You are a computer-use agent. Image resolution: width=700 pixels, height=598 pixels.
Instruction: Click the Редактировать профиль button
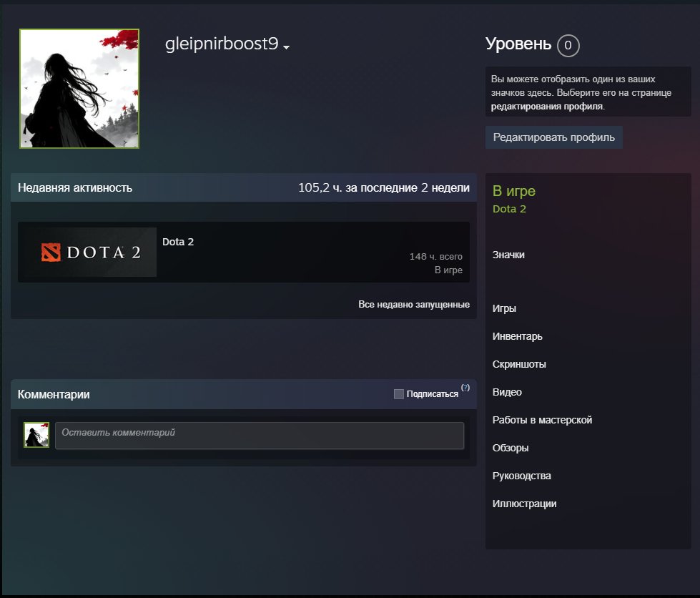(553, 137)
